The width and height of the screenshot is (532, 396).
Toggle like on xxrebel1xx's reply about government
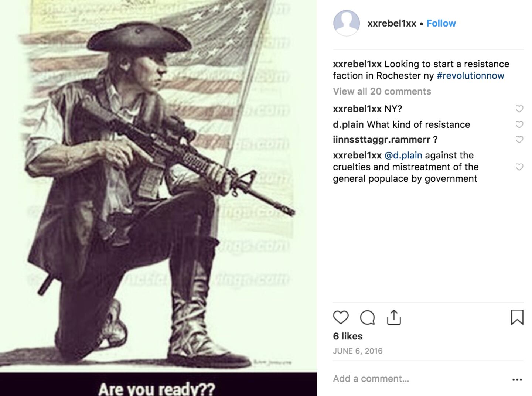pos(519,166)
